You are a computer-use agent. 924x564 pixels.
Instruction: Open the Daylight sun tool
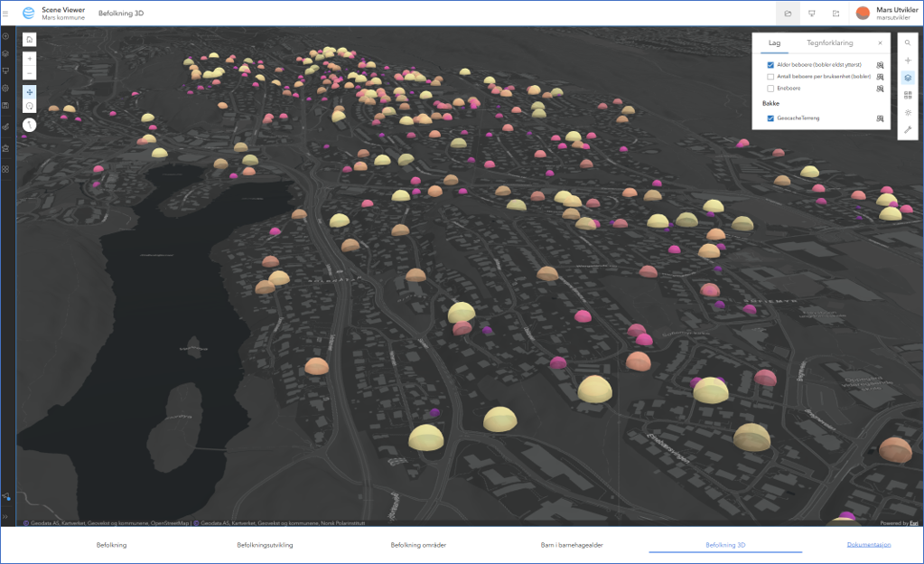click(x=908, y=112)
